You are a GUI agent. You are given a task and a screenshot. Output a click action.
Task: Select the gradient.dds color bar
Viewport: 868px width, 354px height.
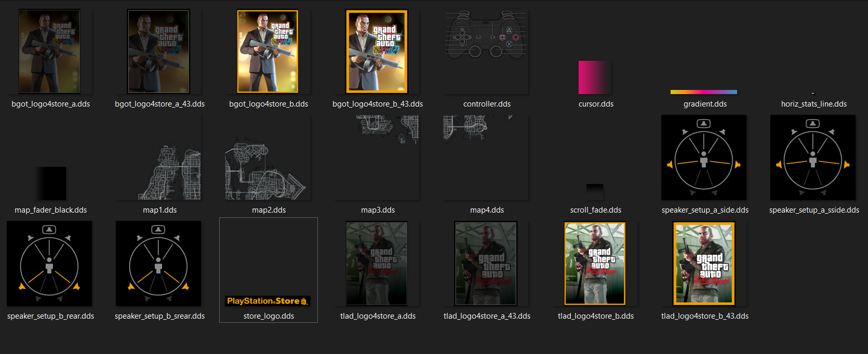704,92
